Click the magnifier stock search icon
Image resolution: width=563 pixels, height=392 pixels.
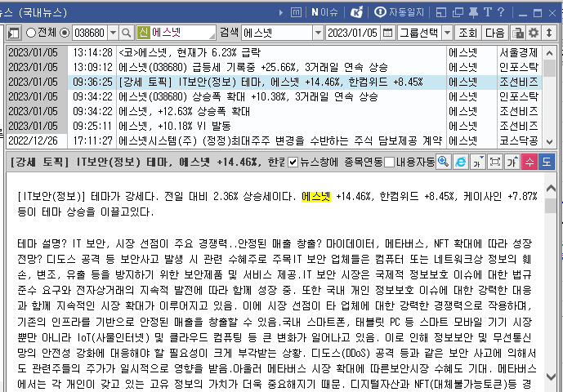click(126, 33)
